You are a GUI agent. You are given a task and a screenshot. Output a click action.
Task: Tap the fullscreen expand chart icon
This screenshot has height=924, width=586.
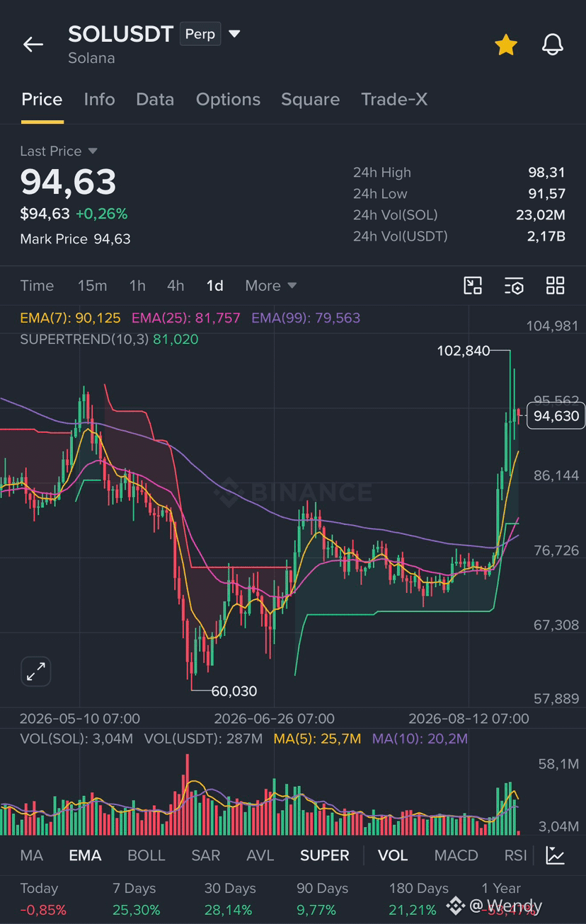click(35, 671)
